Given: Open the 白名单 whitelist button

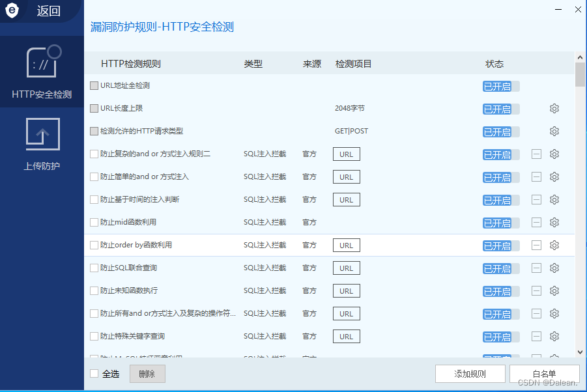Looking at the screenshot, I should pos(544,374).
